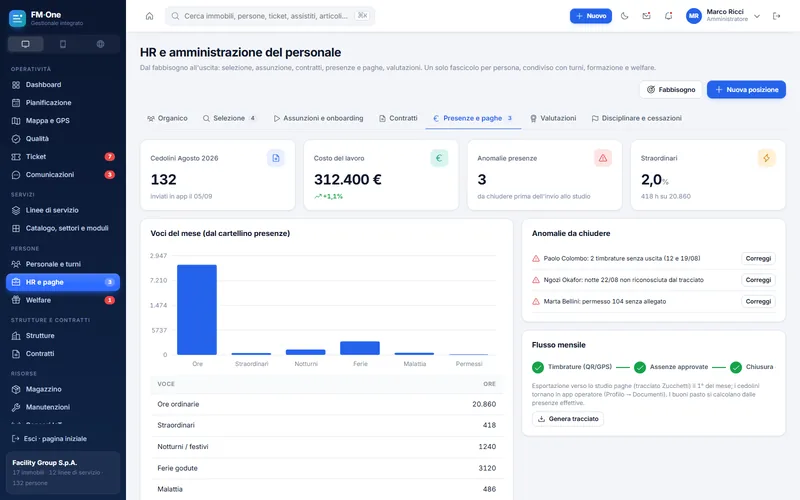Click the Costo del lavoro euro icon
800x500 pixels.
point(439,158)
